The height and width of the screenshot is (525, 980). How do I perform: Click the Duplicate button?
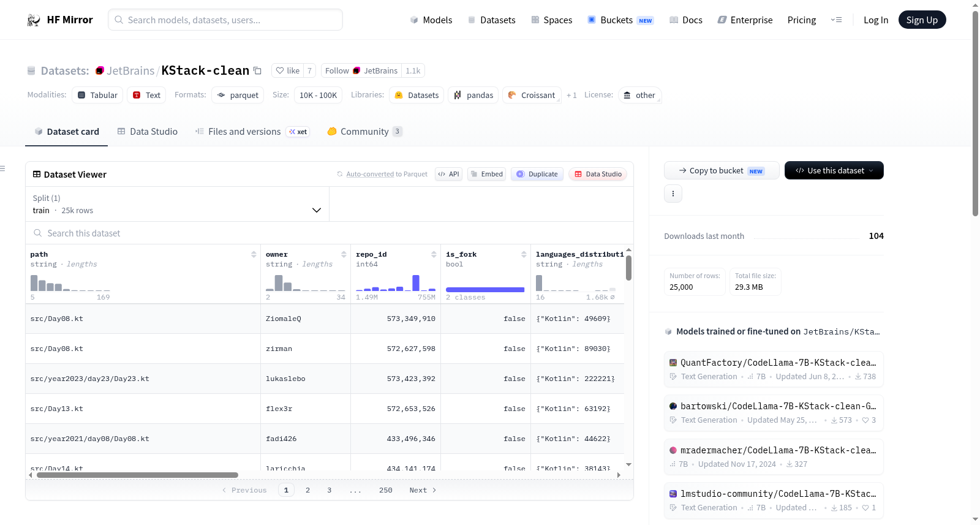click(537, 174)
